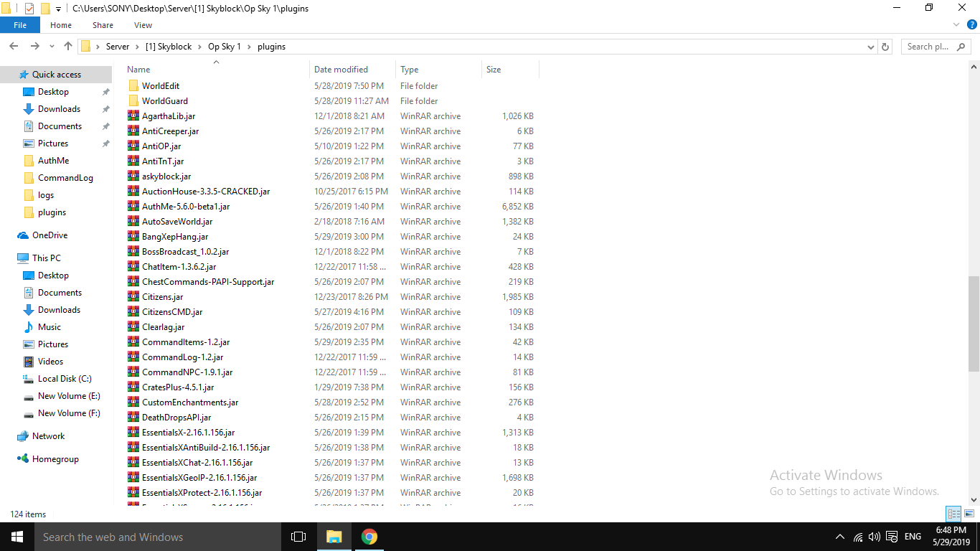
Task: Open Music under This PC
Action: [50, 327]
